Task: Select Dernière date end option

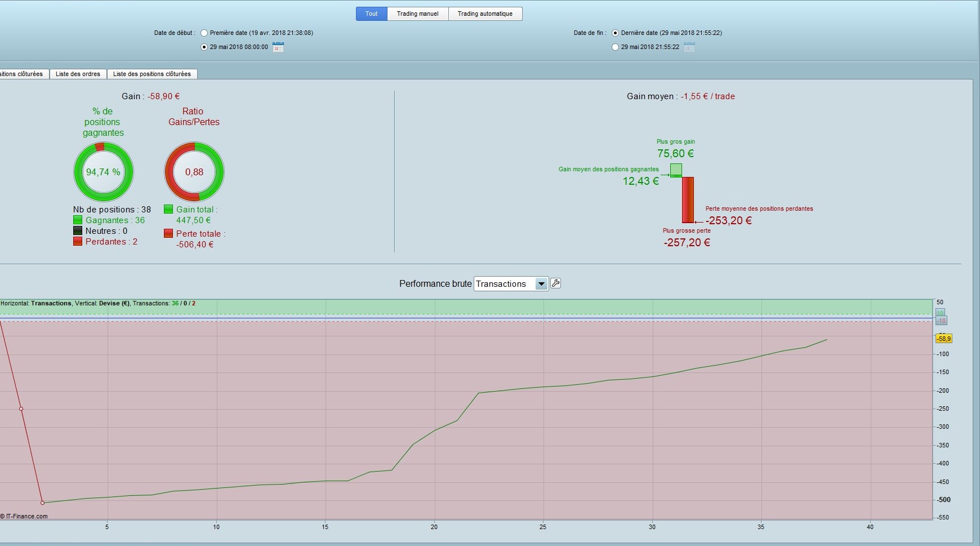Action: (616, 33)
